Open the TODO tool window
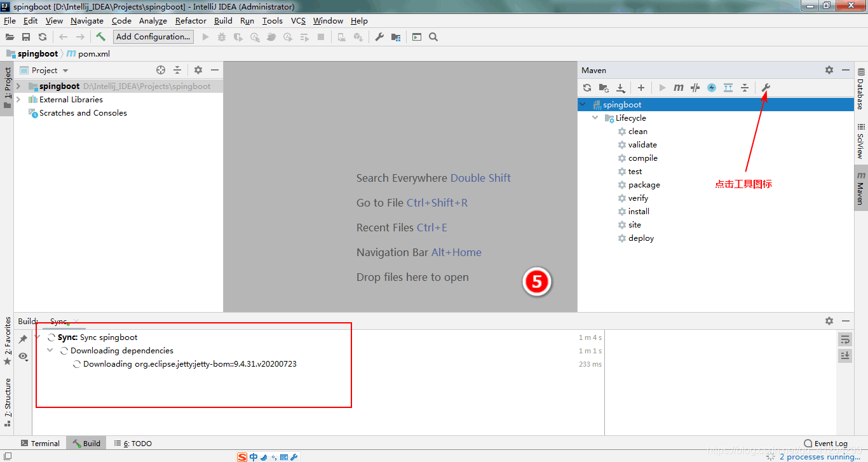 133,444
